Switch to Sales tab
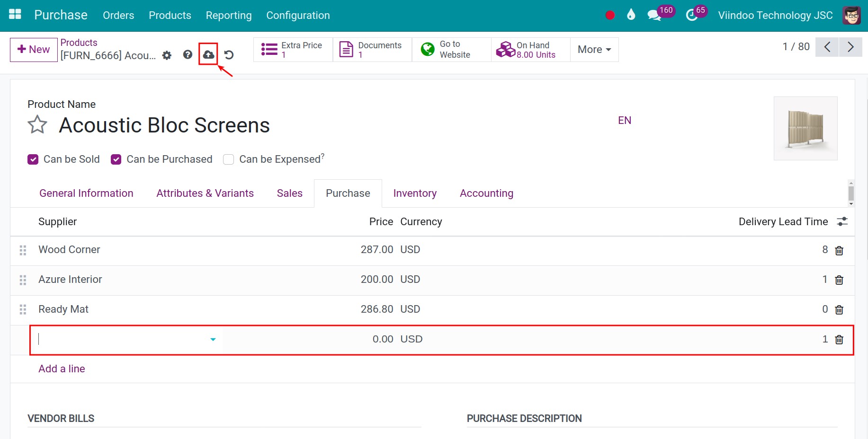 pyautogui.click(x=290, y=193)
